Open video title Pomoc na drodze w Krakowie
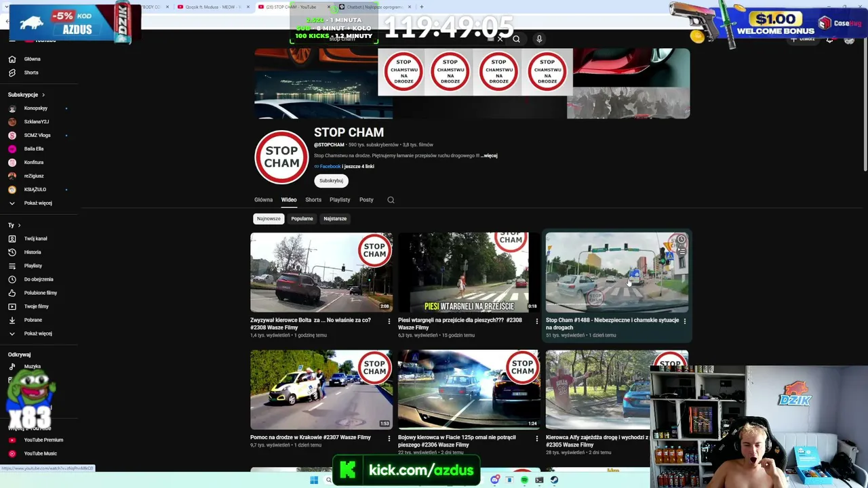 [311, 438]
